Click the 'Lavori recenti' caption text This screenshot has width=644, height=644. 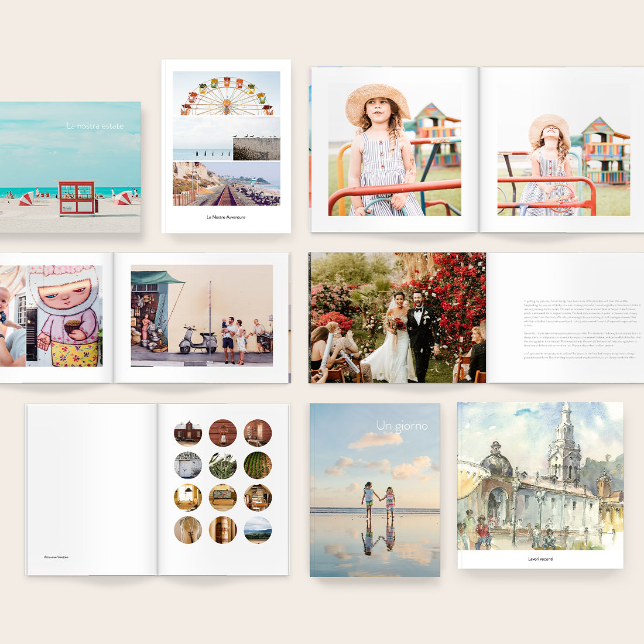click(540, 559)
